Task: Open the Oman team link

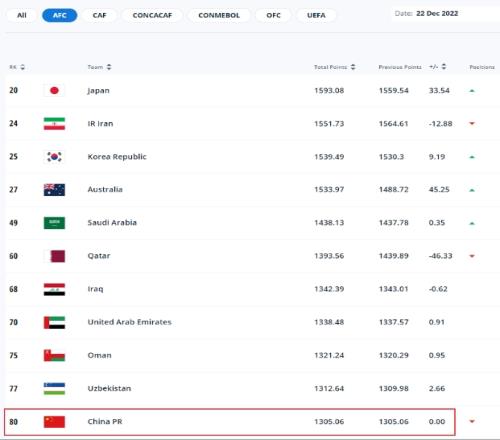Action: coord(99,355)
